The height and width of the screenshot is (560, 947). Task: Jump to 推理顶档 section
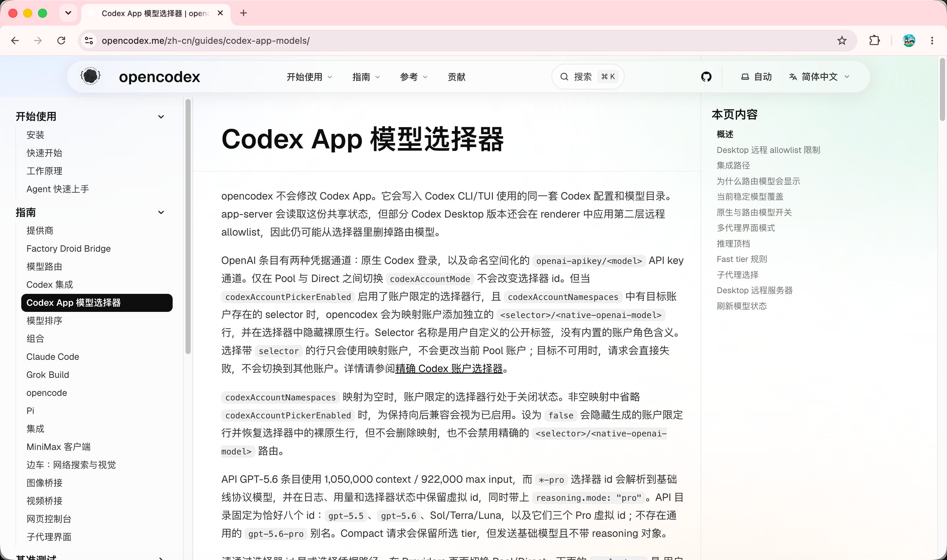(733, 244)
